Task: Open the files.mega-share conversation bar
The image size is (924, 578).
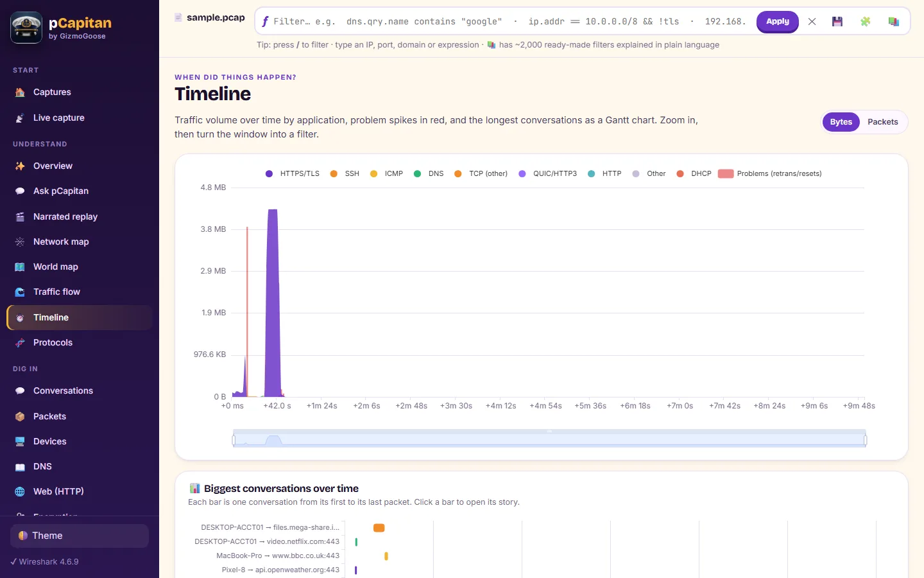Action: pyautogui.click(x=379, y=528)
